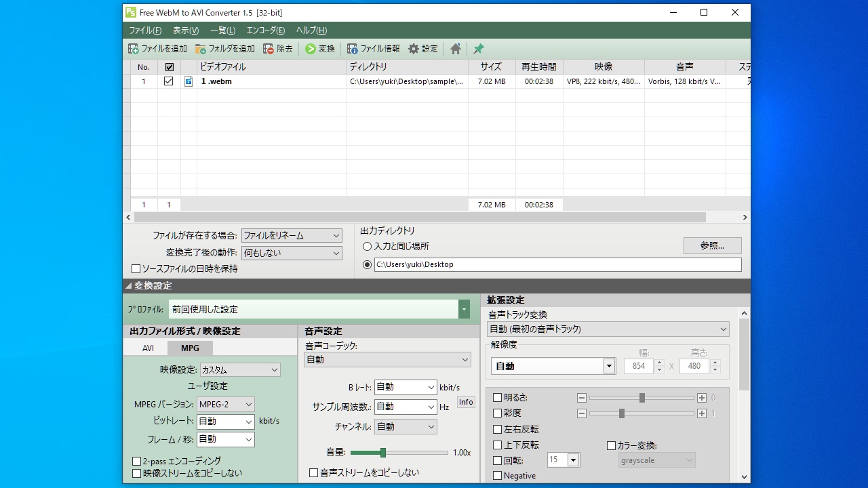Enable the 上下反転 checkbox
Image resolution: width=868 pixels, height=488 pixels.
[x=497, y=445]
